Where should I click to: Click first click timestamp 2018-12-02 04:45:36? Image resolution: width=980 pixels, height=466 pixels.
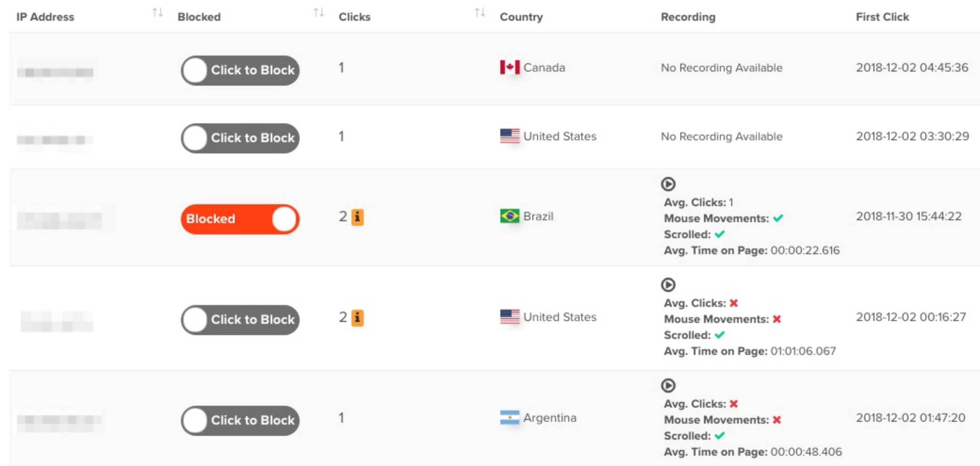pos(912,67)
